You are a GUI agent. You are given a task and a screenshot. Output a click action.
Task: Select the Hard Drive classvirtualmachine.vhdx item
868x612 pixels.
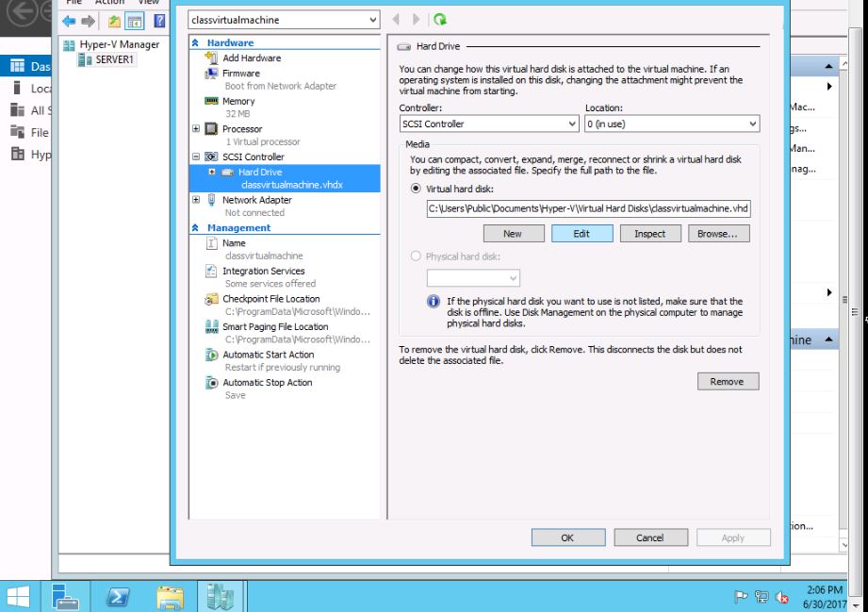click(285, 178)
